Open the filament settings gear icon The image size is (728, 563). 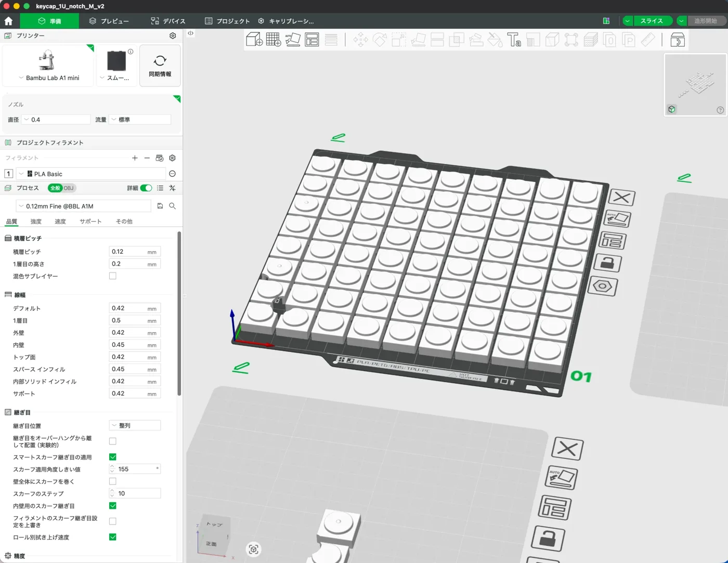[173, 158]
